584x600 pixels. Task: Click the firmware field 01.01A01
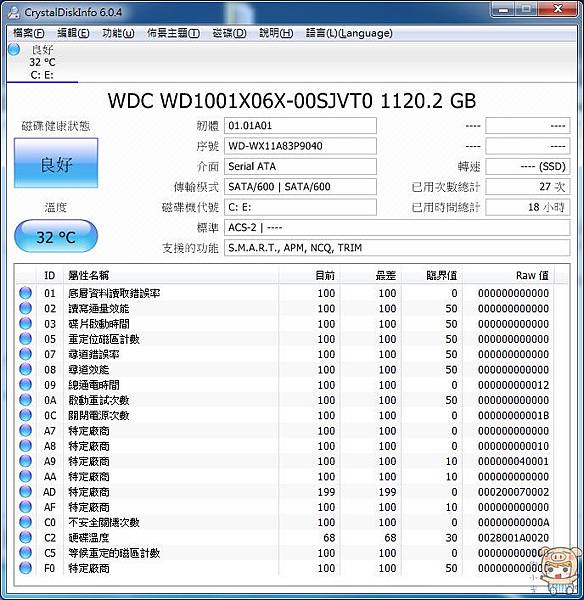[300, 126]
